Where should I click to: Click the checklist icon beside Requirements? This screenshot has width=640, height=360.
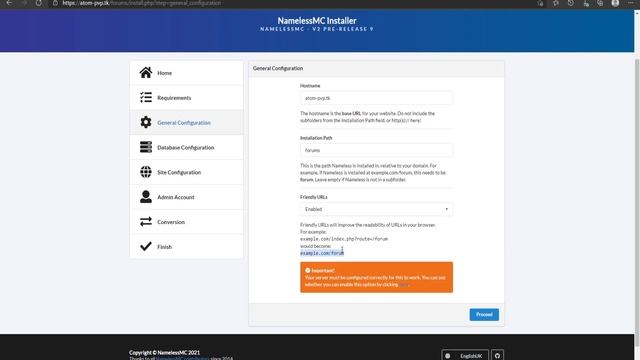click(146, 98)
